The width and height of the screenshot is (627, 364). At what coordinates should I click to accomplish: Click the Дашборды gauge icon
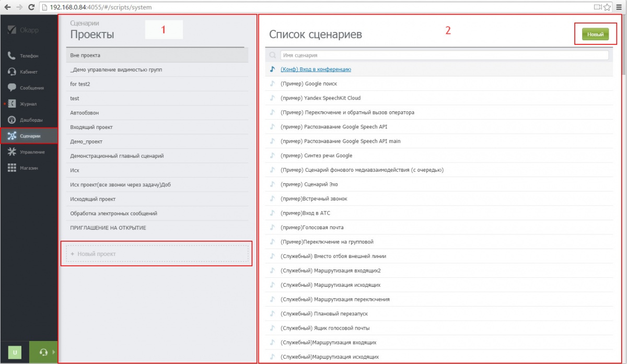pyautogui.click(x=12, y=120)
